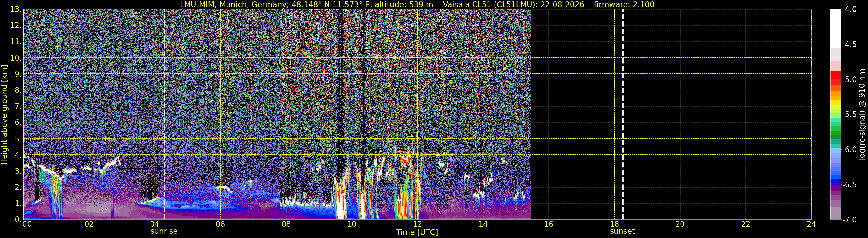The width and height of the screenshot is (868, 238).
Task: Click the 12 tick on time axis
Action: (417, 224)
